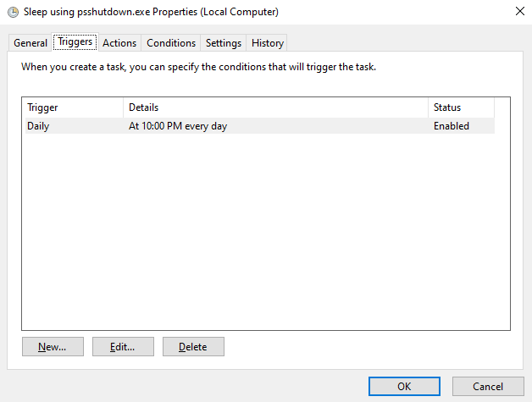This screenshot has width=532, height=402.
Task: Select the Triggers tab
Action: (x=75, y=42)
